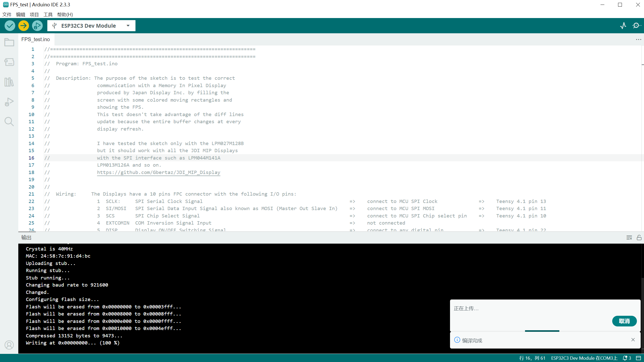
Task: Click ESP32C3 Dev Module 在COM3上 status entry
Action: [x=584, y=358]
